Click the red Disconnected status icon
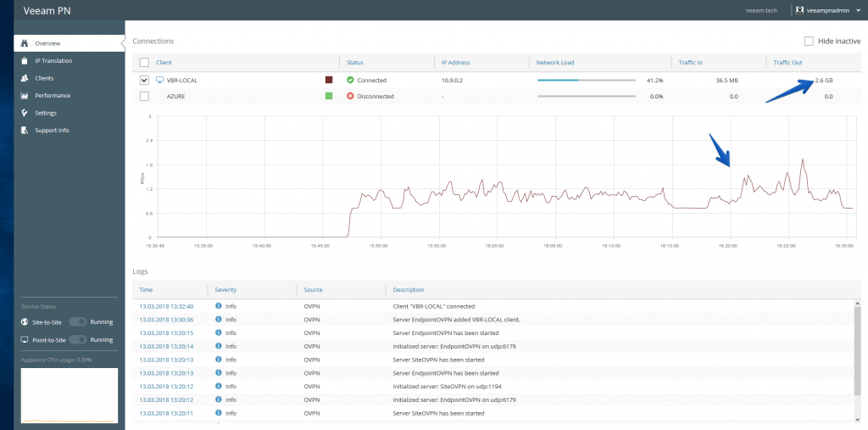868x430 pixels. pyautogui.click(x=350, y=96)
